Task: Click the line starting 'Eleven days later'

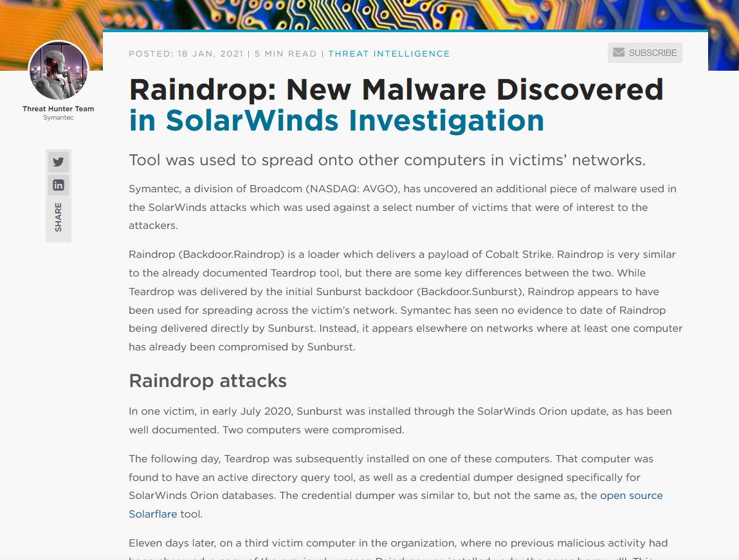Action: click(398, 543)
